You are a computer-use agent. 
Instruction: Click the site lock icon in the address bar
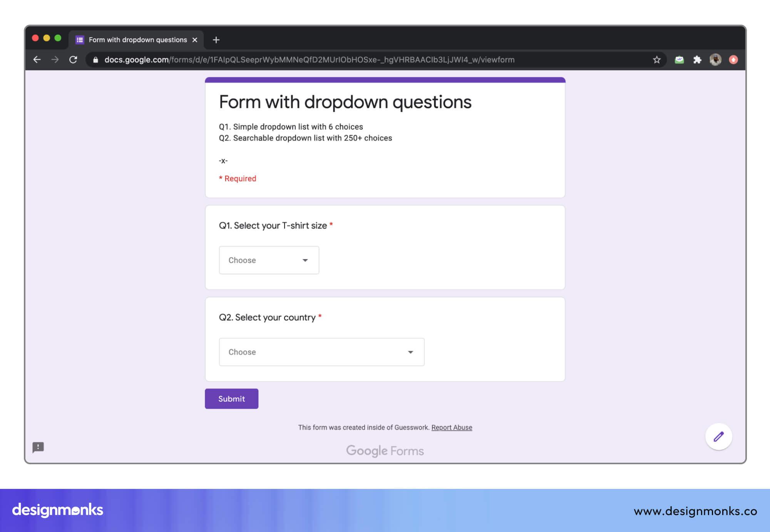tap(95, 60)
